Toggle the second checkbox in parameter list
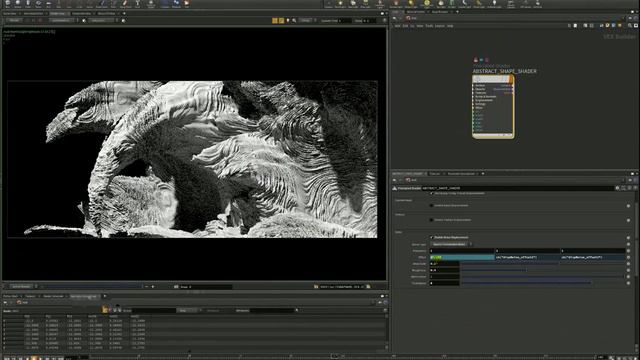This screenshot has width=640, height=360. point(431,205)
